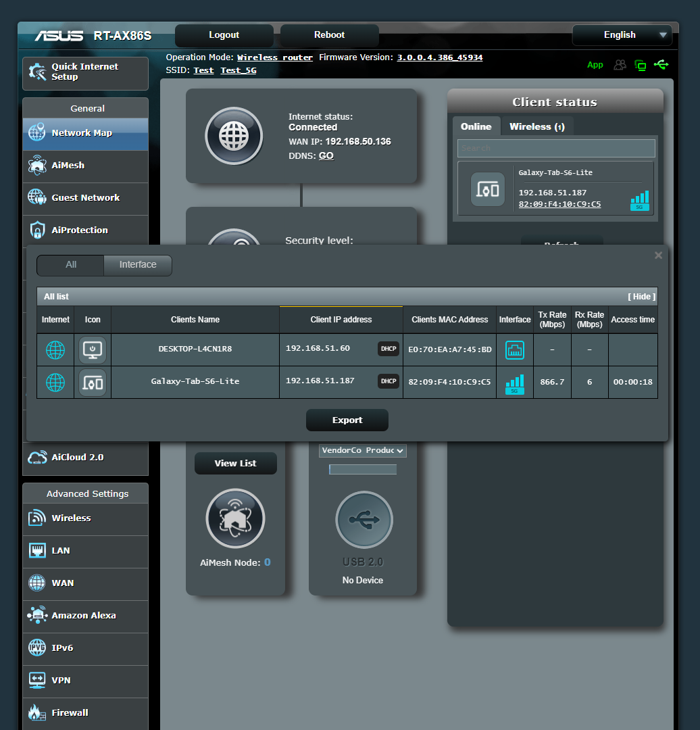
Task: Open the English language dropdown
Action: pos(622,34)
